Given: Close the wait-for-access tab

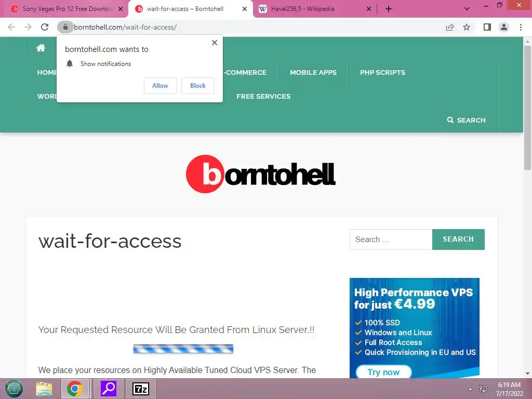Looking at the screenshot, I should [x=245, y=9].
